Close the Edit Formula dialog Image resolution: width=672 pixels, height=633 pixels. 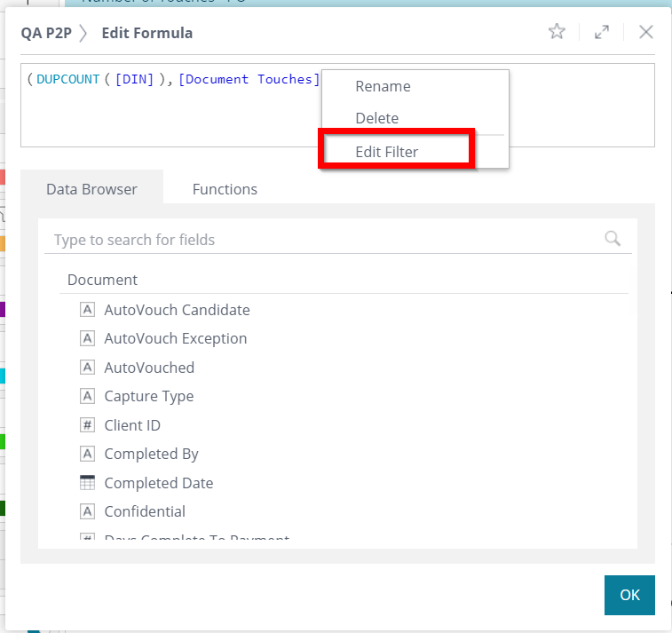[x=646, y=32]
